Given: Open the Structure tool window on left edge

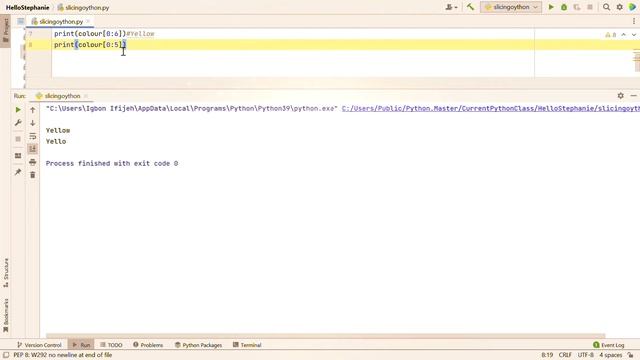Looking at the screenshot, I should [6, 273].
